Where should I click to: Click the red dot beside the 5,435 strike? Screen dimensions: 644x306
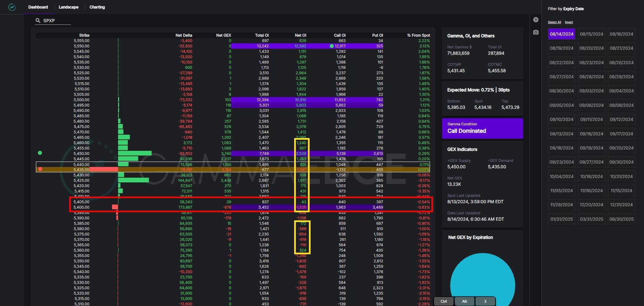point(40,169)
